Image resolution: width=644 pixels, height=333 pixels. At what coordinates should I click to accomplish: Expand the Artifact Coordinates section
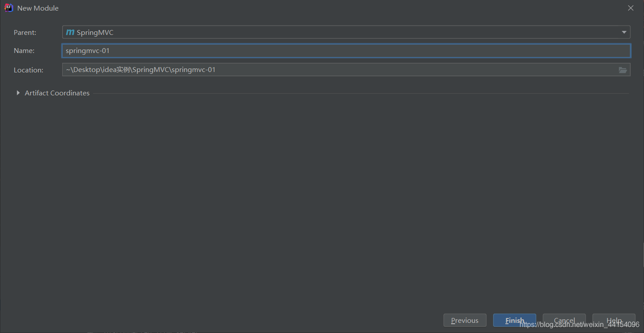click(18, 93)
